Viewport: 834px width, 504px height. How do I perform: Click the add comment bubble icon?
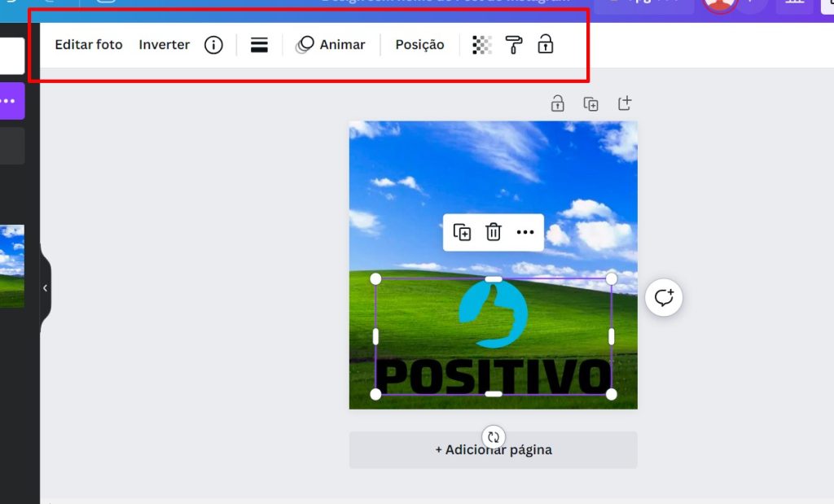click(x=663, y=298)
